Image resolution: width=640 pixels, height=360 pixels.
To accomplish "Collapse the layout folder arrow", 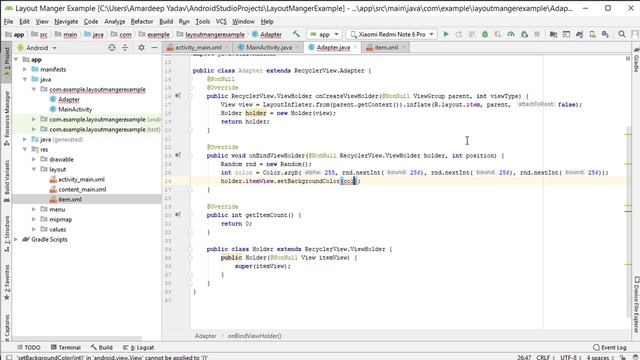I will click(34, 169).
